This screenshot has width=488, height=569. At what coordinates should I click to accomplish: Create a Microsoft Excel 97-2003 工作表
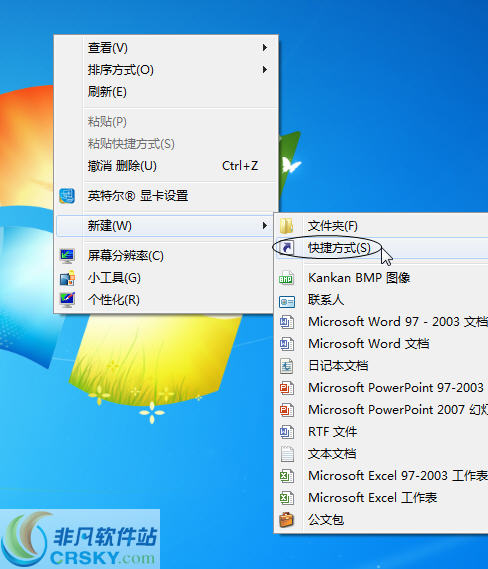(382, 476)
